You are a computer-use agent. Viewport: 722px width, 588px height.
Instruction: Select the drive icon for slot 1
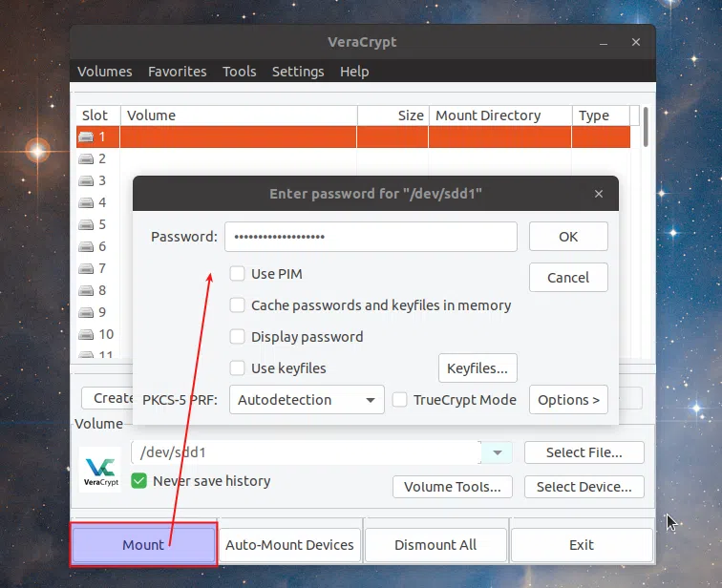pyautogui.click(x=86, y=136)
